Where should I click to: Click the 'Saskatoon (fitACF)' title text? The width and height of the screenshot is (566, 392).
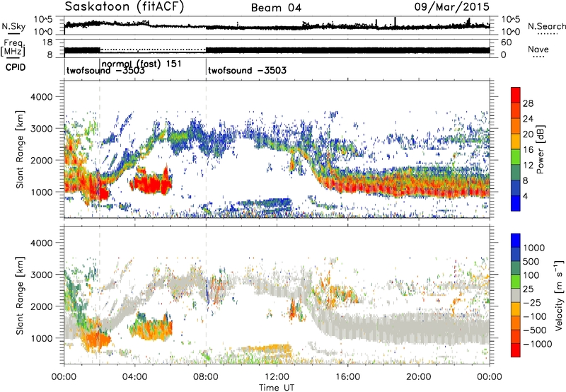pos(125,7)
